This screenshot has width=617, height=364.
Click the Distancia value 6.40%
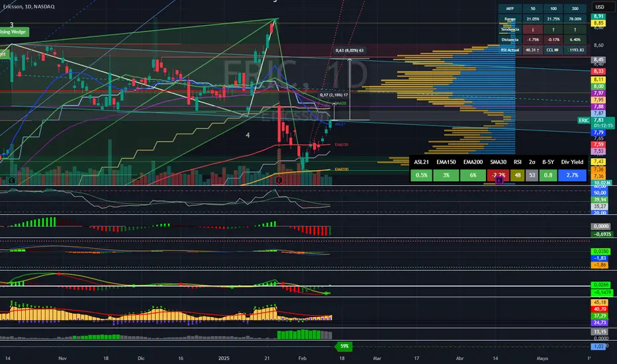point(575,40)
